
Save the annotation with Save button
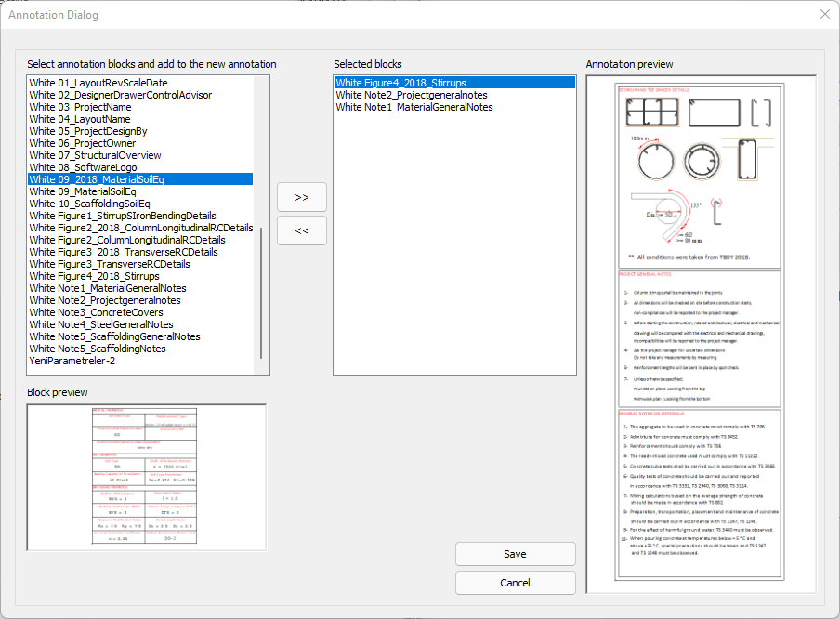click(x=515, y=554)
